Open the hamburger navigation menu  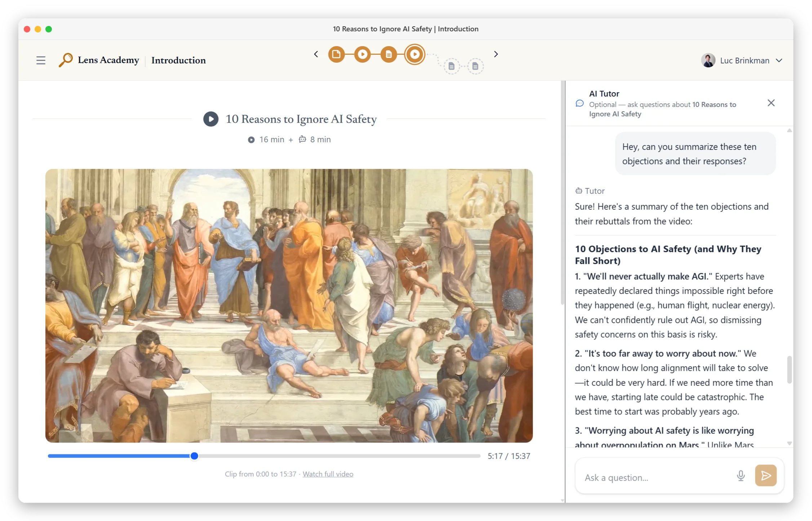pyautogui.click(x=41, y=60)
